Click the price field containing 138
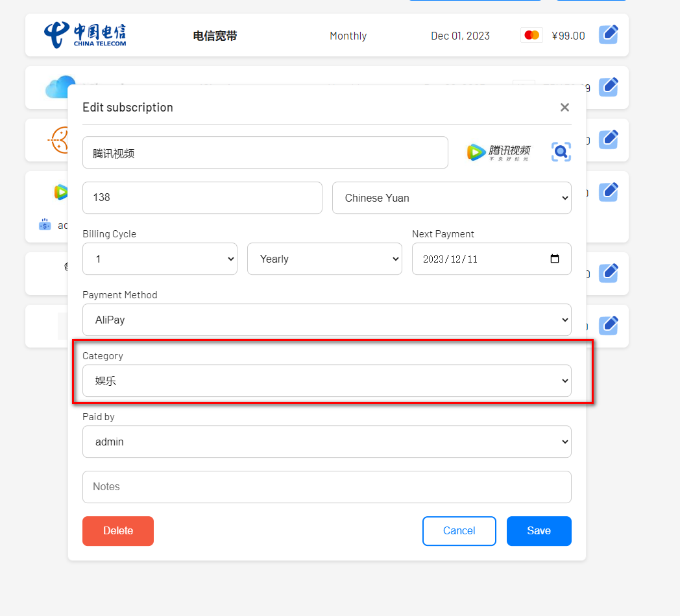Image resolution: width=680 pixels, height=616 pixels. (x=202, y=198)
